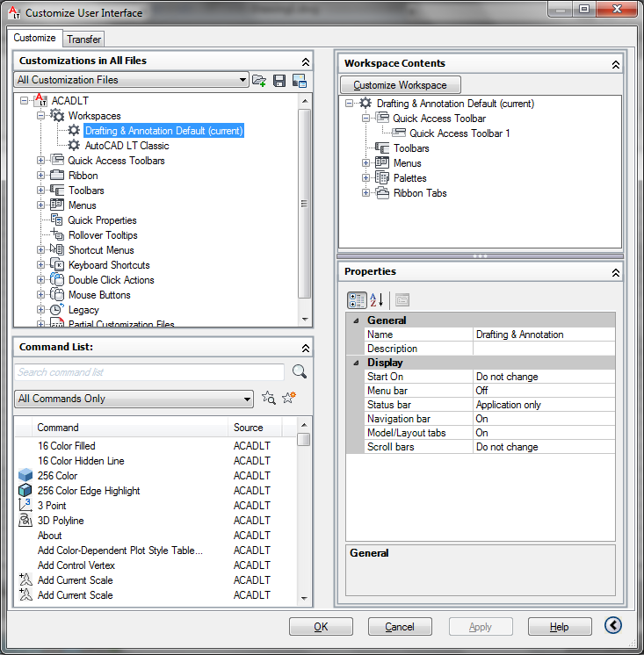644x655 pixels.
Task: Click the Quick Properties icon in tree
Action: tap(57, 220)
